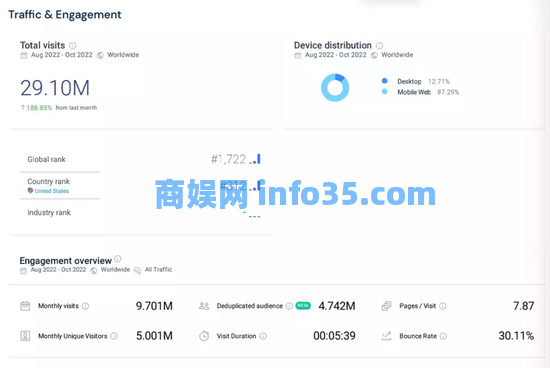The image size is (550, 368).
Task: Click the info icon beside Monthly visits
Action: coord(85,306)
